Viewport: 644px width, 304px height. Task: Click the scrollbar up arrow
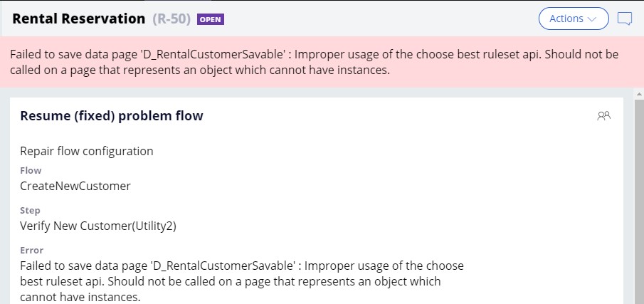coord(639,95)
